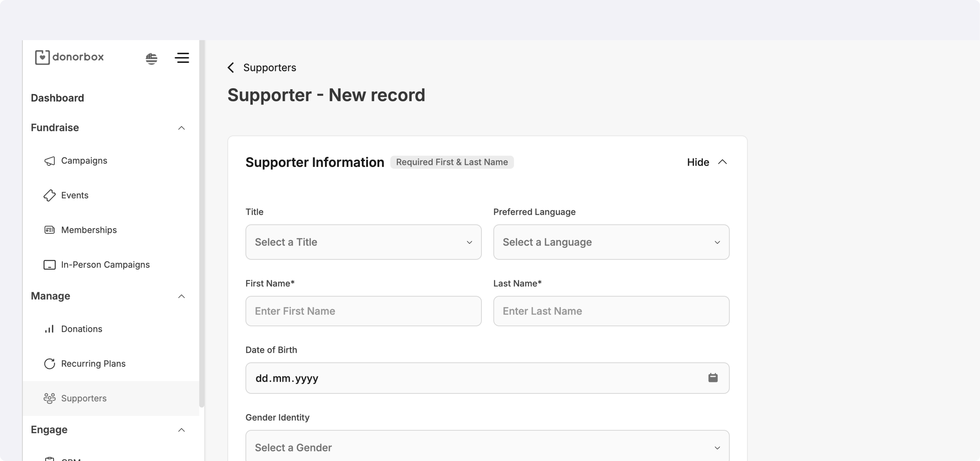Viewport: 980px width, 461px height.
Task: Toggle the hamburger sidebar menu icon
Action: 182,58
